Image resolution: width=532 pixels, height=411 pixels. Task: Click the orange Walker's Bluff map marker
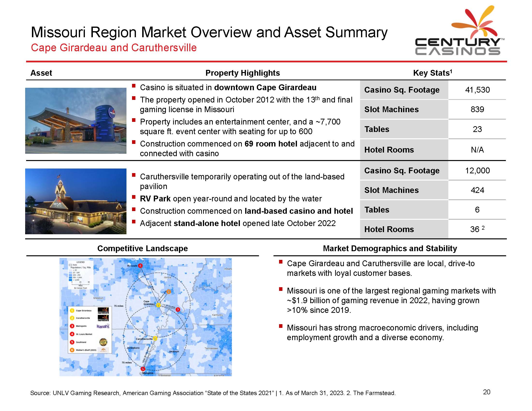(169, 292)
